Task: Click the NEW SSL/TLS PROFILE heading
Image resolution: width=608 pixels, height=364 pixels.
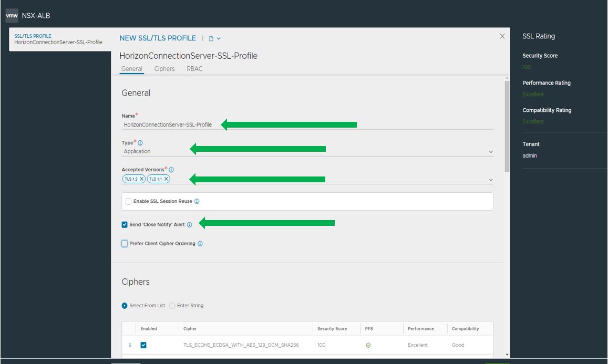Action: coord(158,38)
